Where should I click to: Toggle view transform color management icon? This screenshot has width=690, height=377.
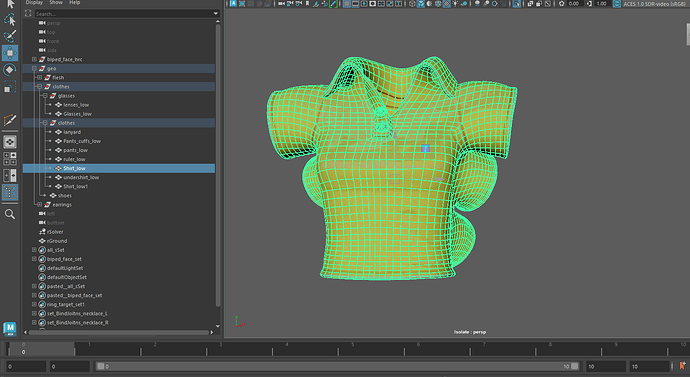coord(617,4)
